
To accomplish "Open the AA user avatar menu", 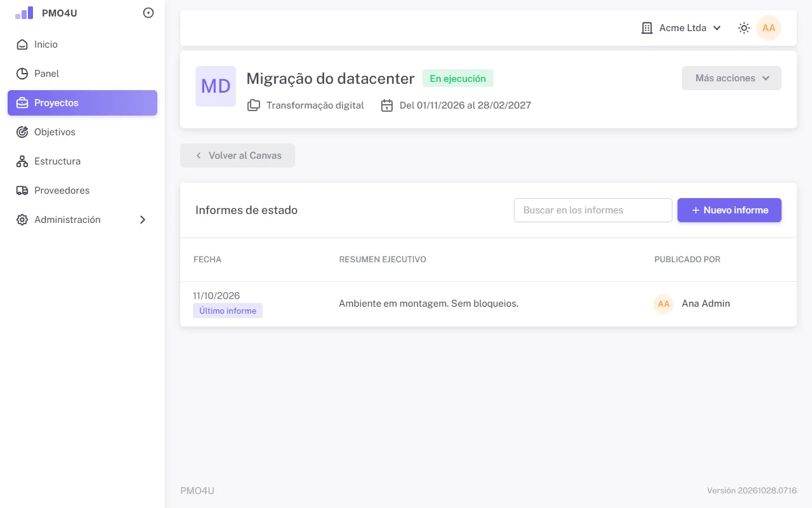I will [x=769, y=28].
